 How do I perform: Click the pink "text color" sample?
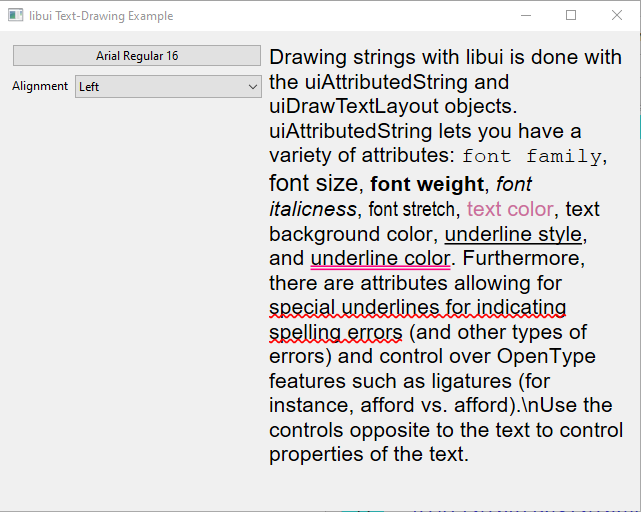pyautogui.click(x=509, y=209)
